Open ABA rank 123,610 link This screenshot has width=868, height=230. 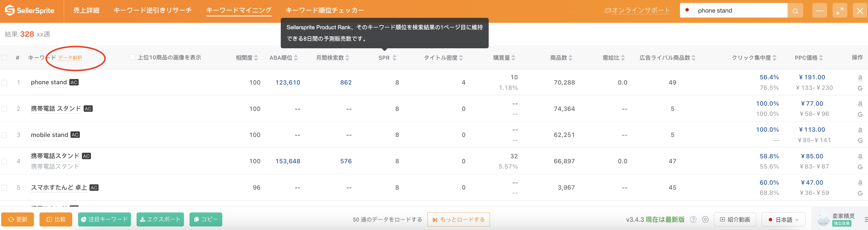[288, 83]
